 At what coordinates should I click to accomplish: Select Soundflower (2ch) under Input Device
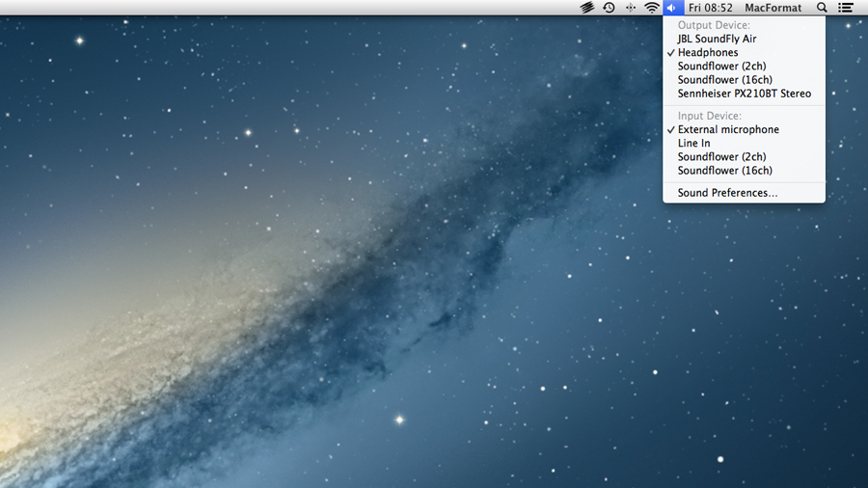[744, 156]
